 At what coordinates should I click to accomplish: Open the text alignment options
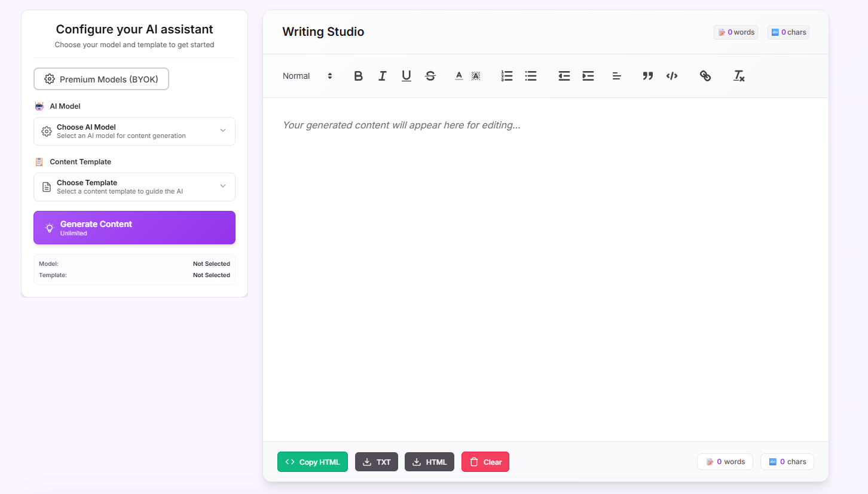(x=617, y=76)
